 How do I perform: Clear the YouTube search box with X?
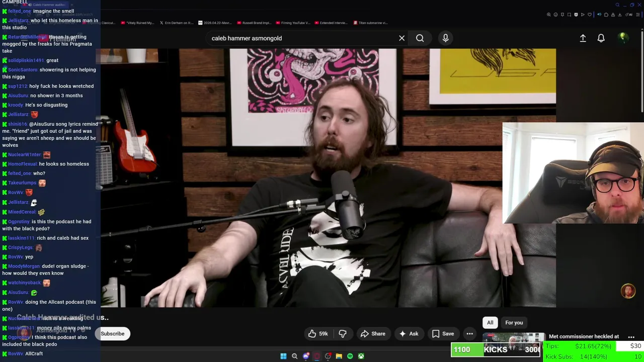[x=401, y=38]
